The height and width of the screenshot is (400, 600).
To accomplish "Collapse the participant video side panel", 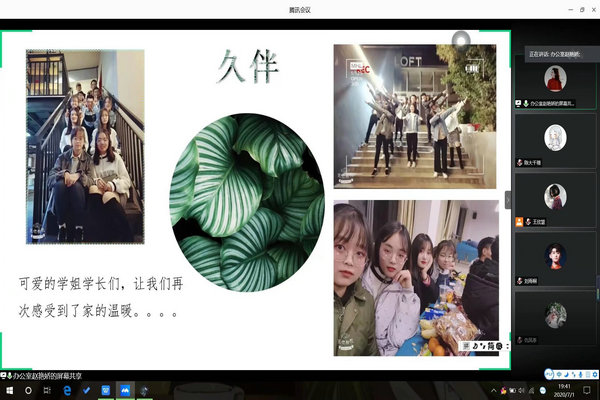I will click(507, 200).
